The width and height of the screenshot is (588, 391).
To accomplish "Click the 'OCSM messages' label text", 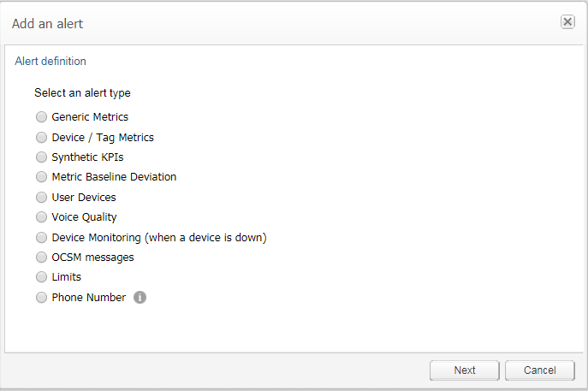I will click(92, 258).
